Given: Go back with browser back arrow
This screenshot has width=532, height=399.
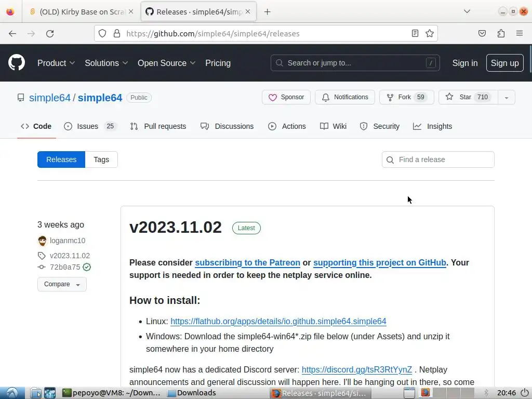Looking at the screenshot, I should tap(12, 34).
